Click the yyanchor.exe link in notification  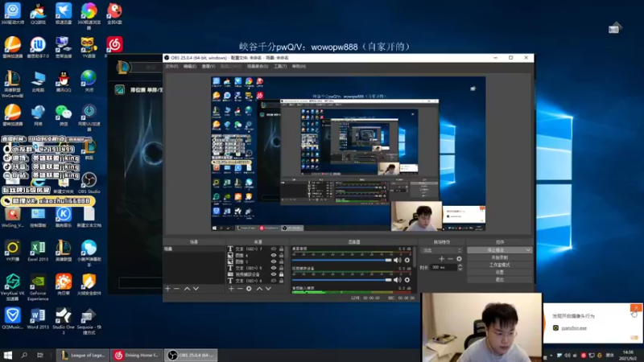[574, 328]
